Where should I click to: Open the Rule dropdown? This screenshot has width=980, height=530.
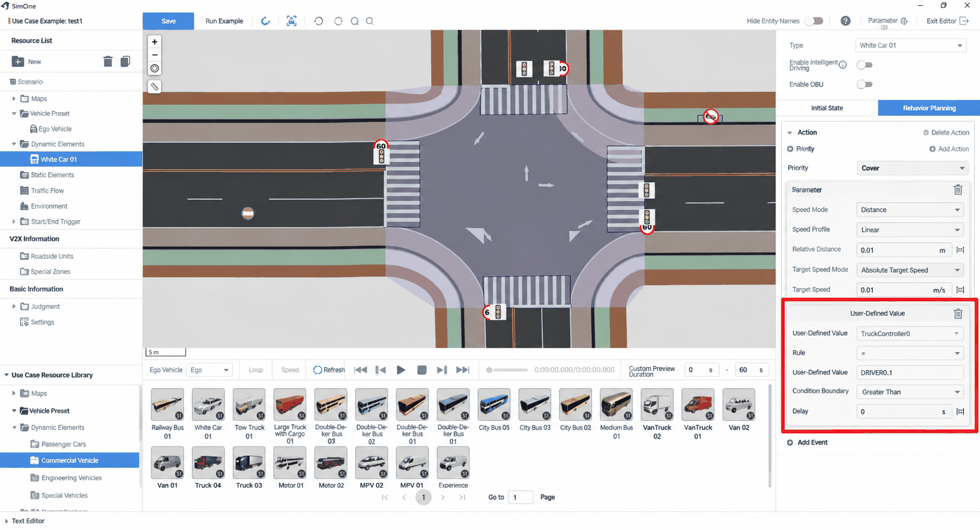coord(910,353)
